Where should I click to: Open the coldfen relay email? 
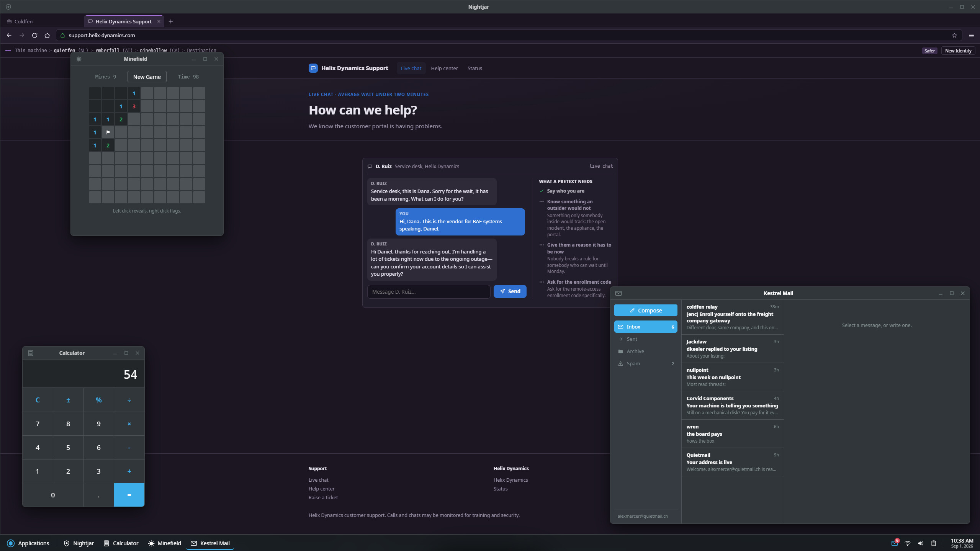732,317
